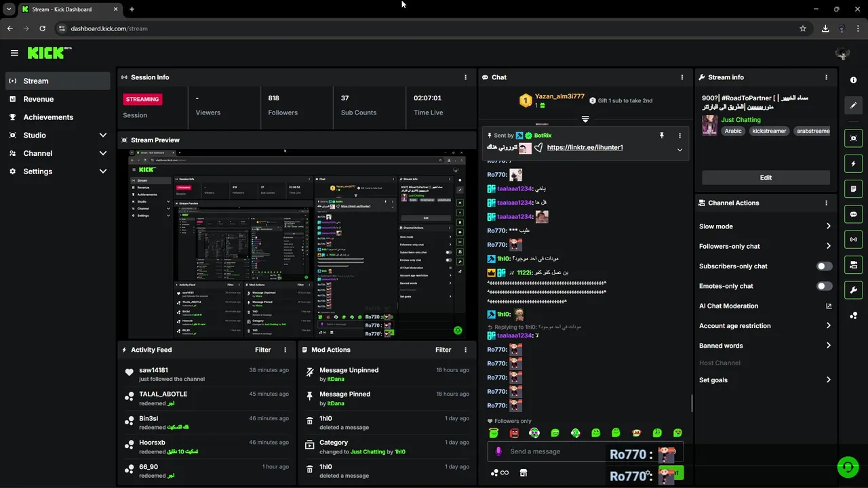Expand the Studio sidebar section

pos(58,135)
